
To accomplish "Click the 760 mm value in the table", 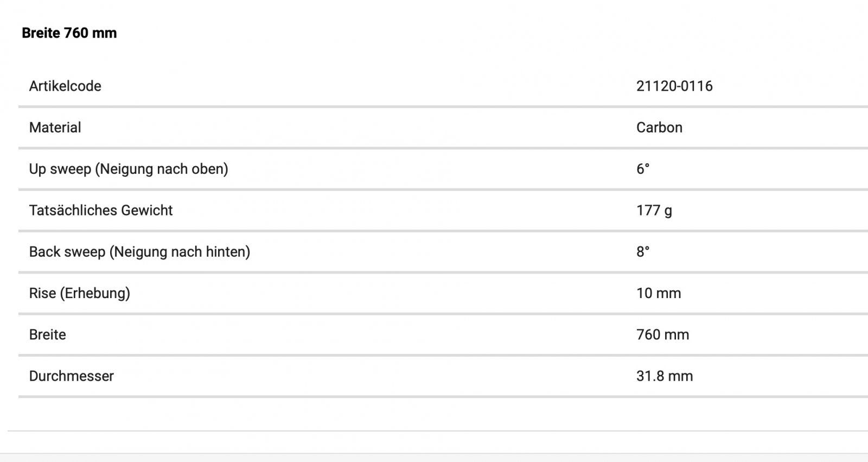I will pyautogui.click(x=662, y=334).
